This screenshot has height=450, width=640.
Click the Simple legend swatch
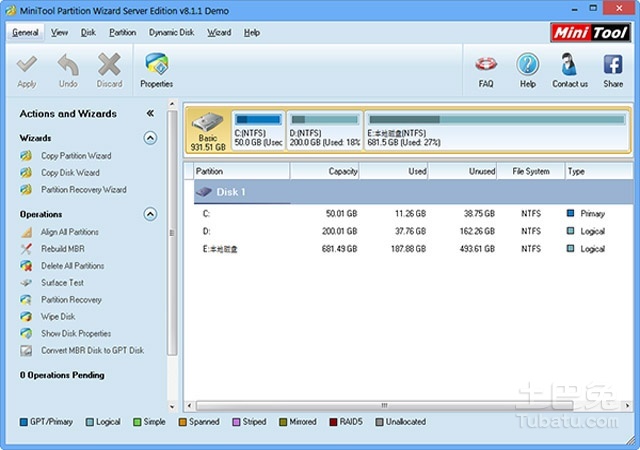click(x=137, y=422)
